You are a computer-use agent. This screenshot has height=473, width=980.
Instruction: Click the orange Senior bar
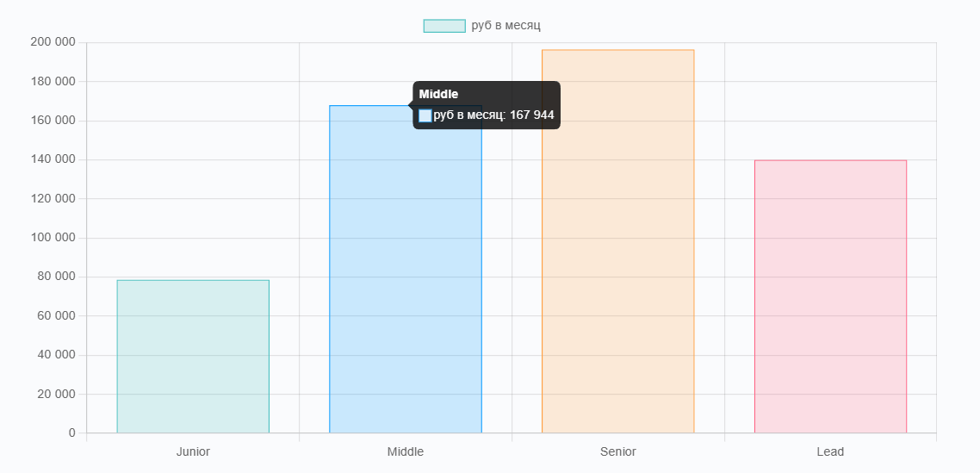[x=618, y=241]
